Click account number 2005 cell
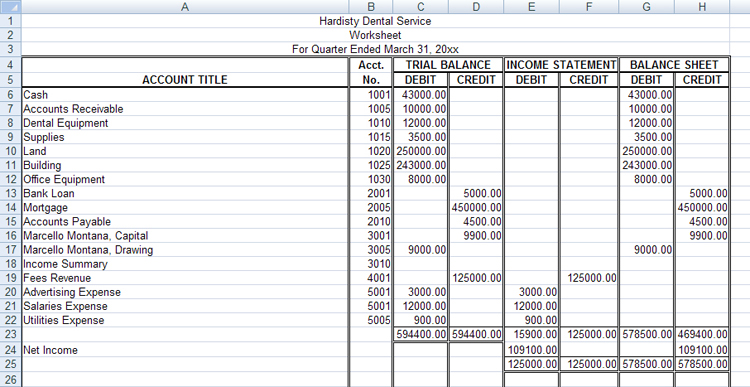750x387 pixels. tap(371, 208)
